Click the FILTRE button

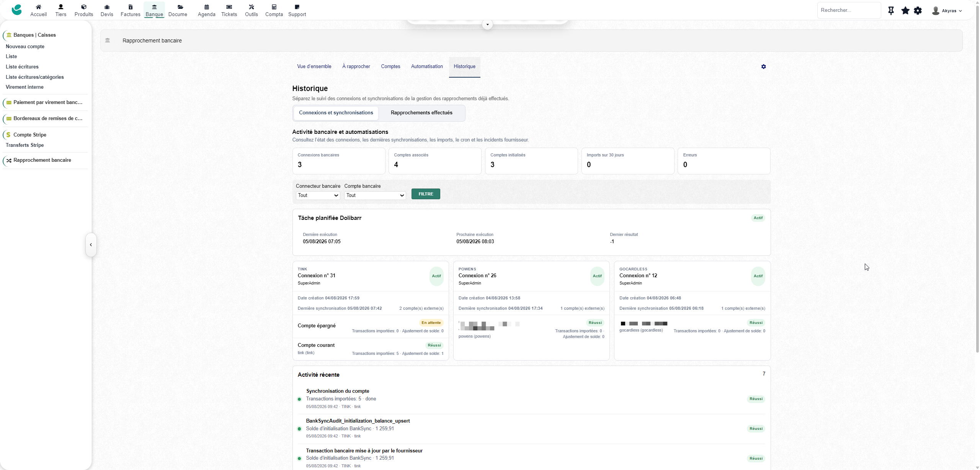(x=426, y=194)
